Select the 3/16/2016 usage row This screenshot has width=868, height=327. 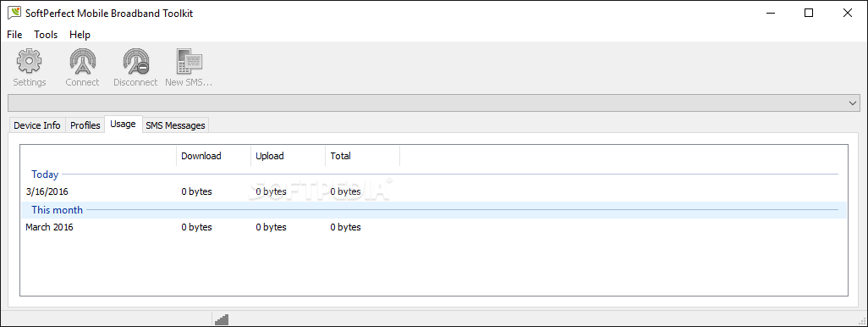[x=434, y=191]
